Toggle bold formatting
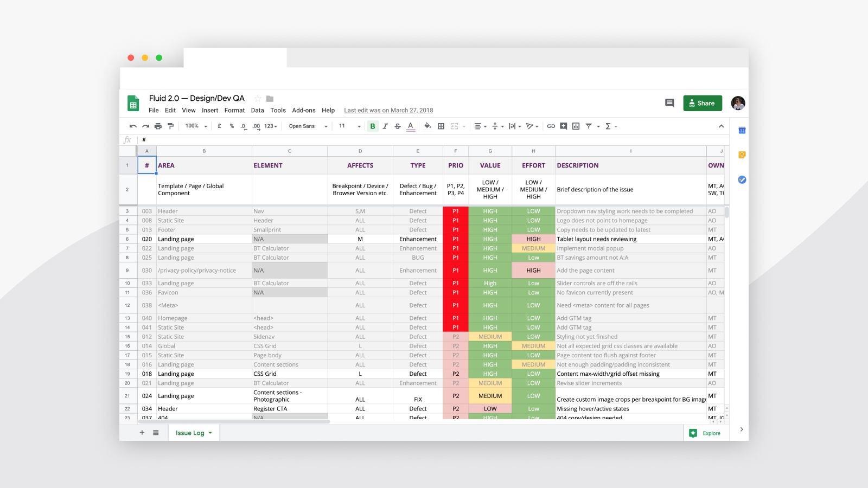Screen dimensions: 868x488 tap(373, 126)
